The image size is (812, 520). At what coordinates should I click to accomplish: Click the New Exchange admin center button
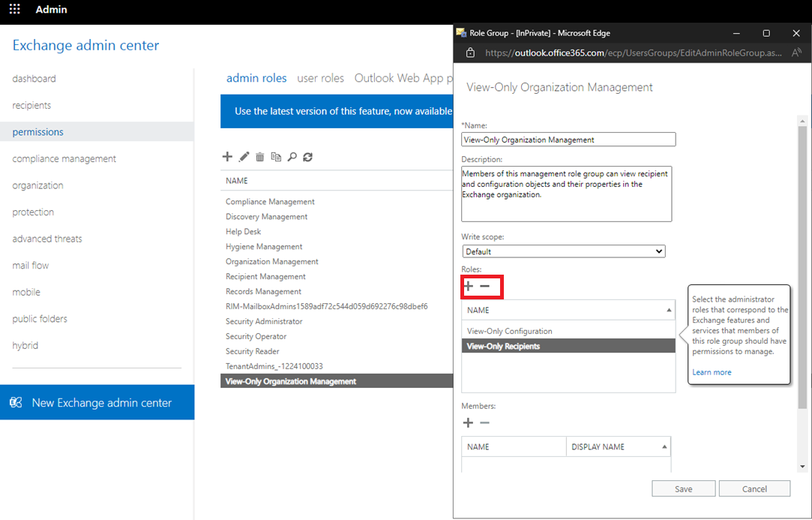point(97,402)
